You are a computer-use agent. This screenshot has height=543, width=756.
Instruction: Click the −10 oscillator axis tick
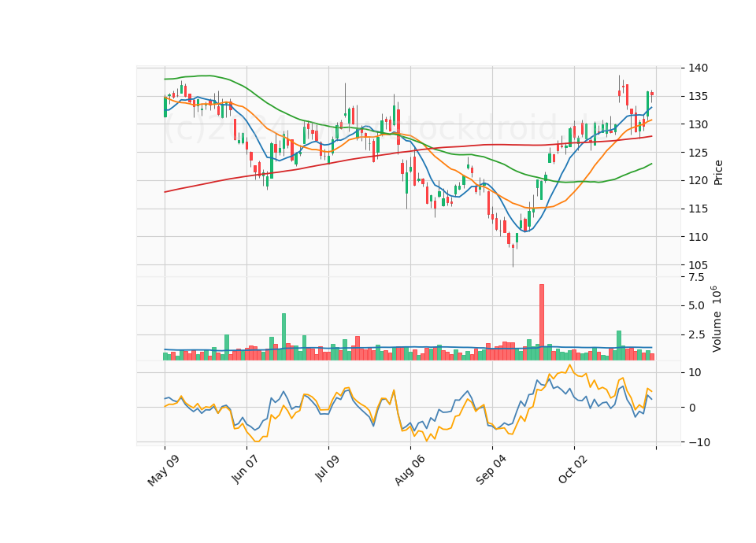point(699,442)
